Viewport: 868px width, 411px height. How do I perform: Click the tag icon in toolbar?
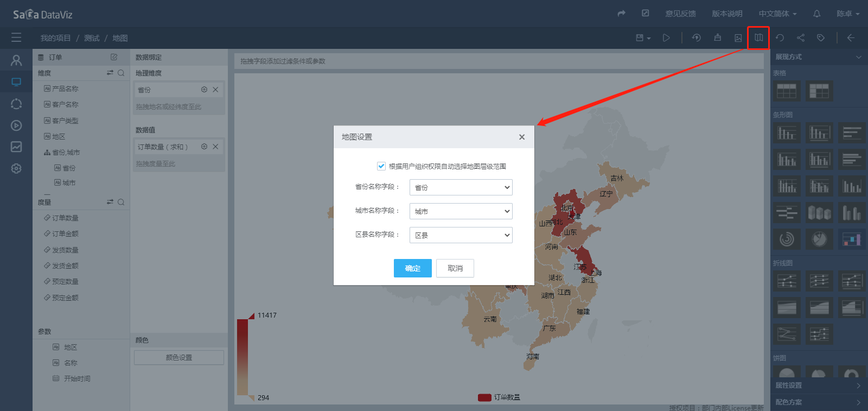821,38
